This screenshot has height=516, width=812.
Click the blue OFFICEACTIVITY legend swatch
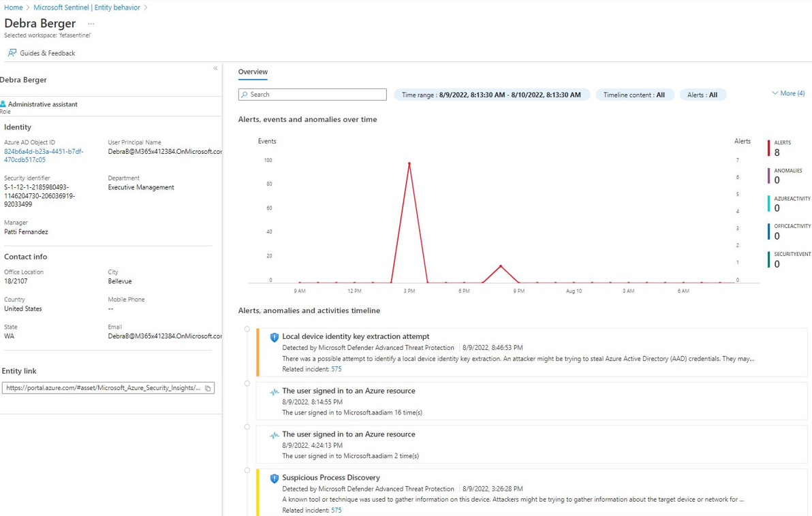click(769, 232)
